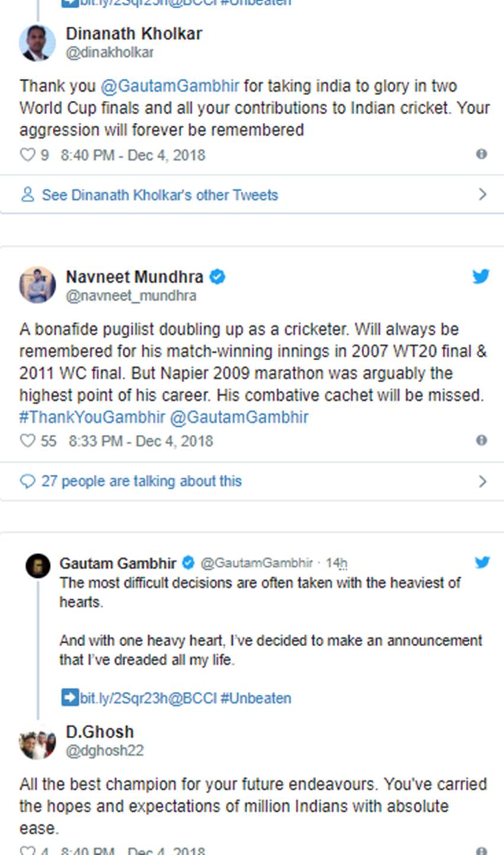504x855 pixels.
Task: Open the #ThankYouGambhir hashtag
Action: pyautogui.click(x=92, y=417)
